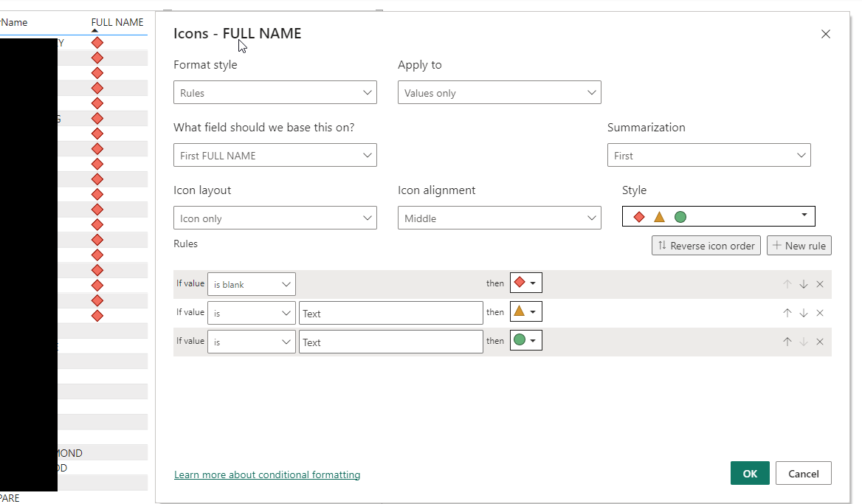Sort by the FULL NAME column header
The image size is (862, 504).
tap(117, 22)
